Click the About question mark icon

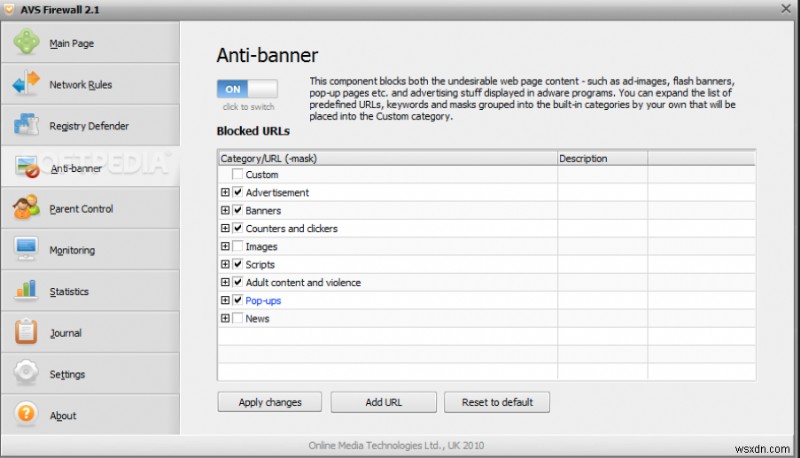(26, 414)
